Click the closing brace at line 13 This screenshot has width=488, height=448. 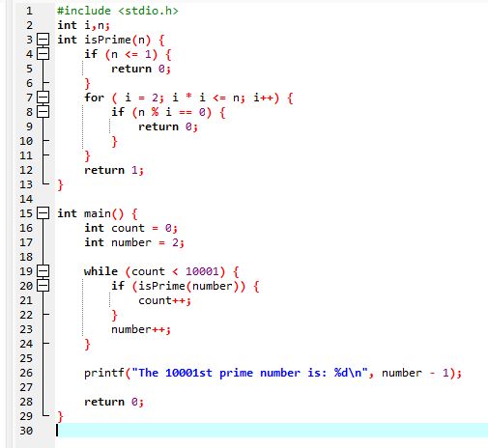click(60, 184)
